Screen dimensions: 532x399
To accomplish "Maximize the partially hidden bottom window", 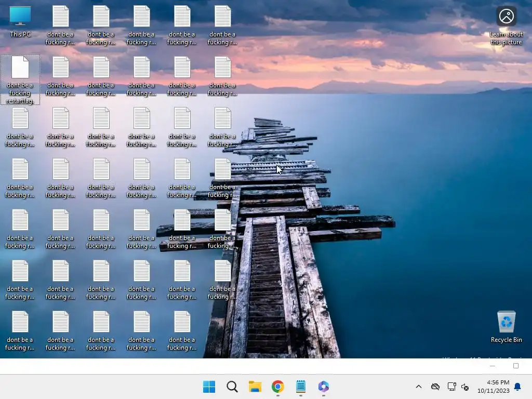I will point(516,366).
